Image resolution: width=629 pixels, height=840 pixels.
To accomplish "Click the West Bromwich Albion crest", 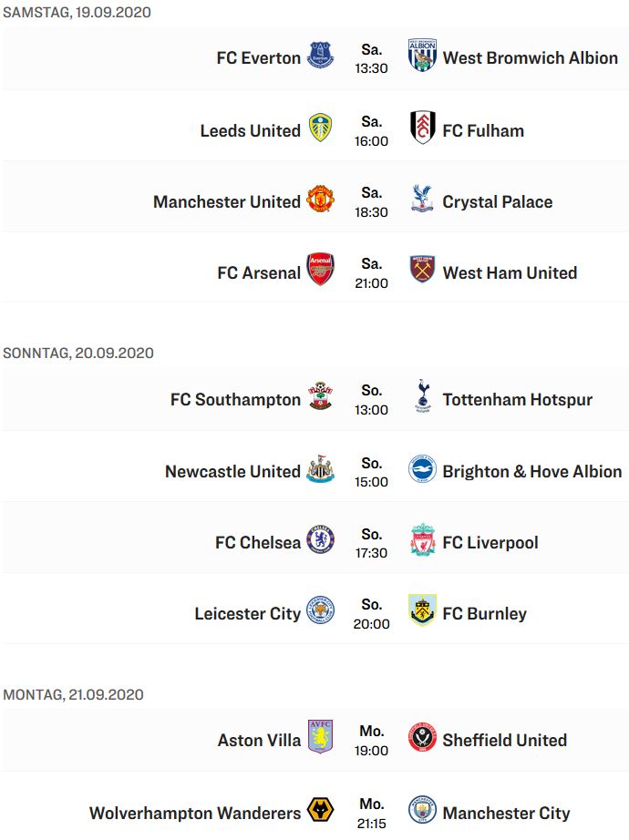I will (422, 56).
